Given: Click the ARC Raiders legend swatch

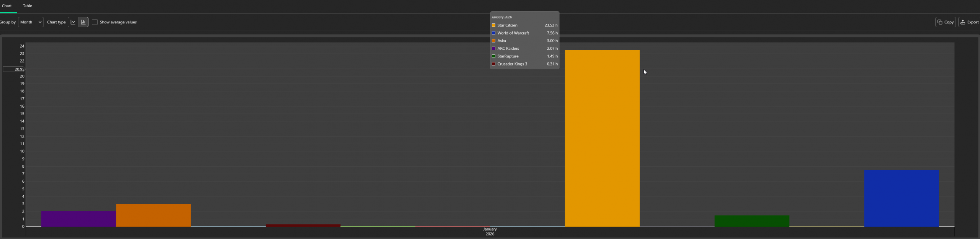Looking at the screenshot, I should tap(493, 49).
